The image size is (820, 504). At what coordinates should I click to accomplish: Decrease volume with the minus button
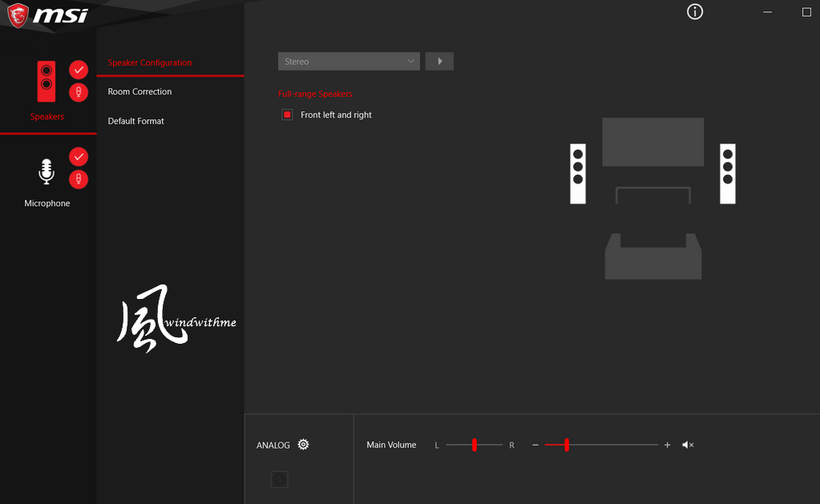535,445
